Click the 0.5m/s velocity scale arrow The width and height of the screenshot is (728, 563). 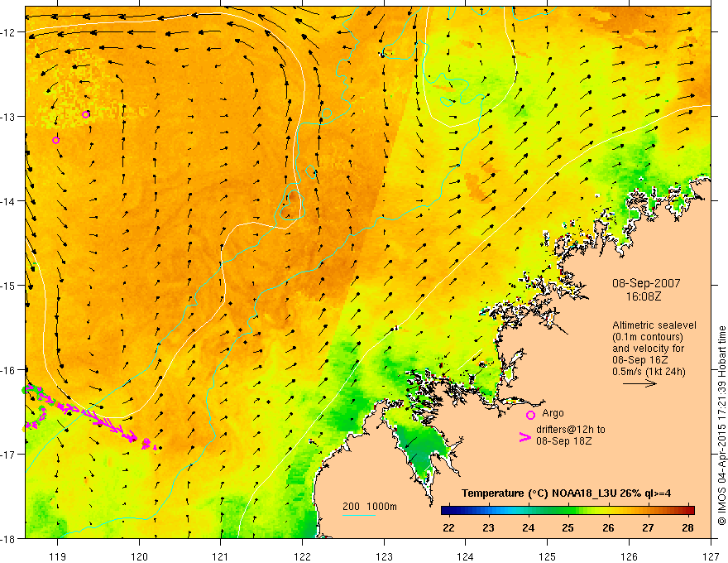click(639, 383)
